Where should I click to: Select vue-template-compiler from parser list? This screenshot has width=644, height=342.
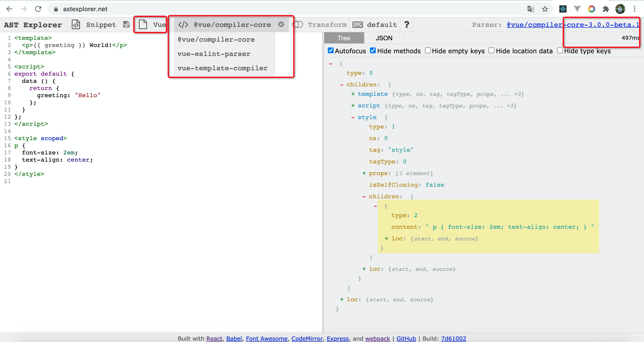coord(225,68)
